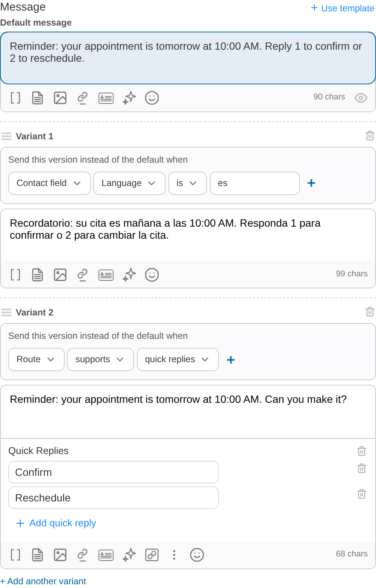Click the 'Variant 1' heading

tap(35, 136)
